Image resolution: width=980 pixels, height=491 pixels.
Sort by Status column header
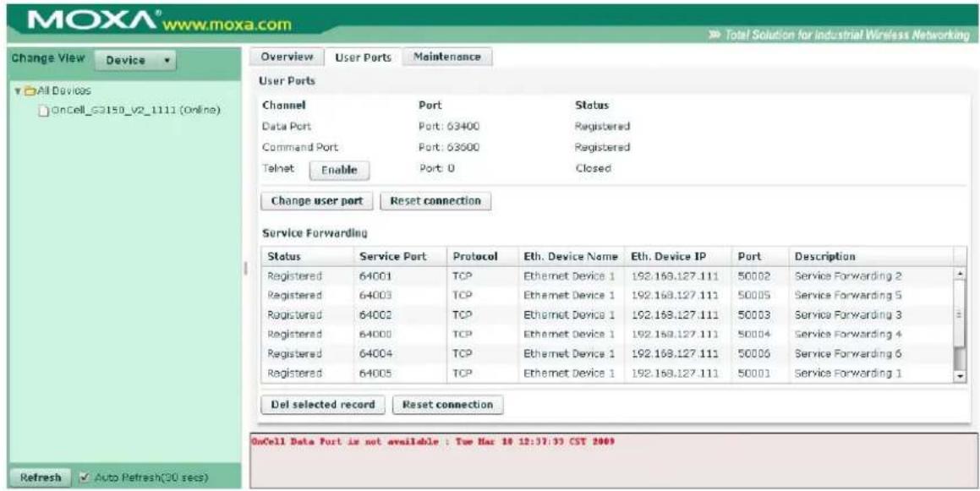(x=308, y=257)
